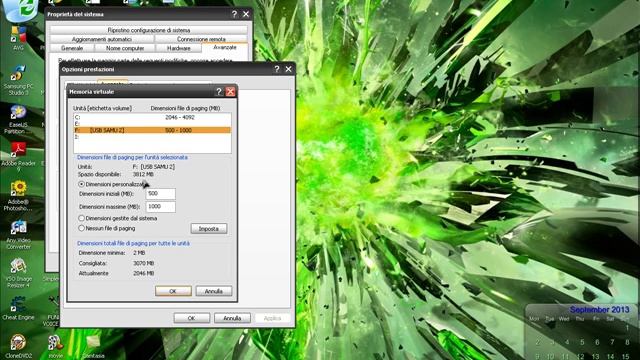Open Connessione remota tab
Viewport: 640px width, 360px height.
pyautogui.click(x=201, y=39)
